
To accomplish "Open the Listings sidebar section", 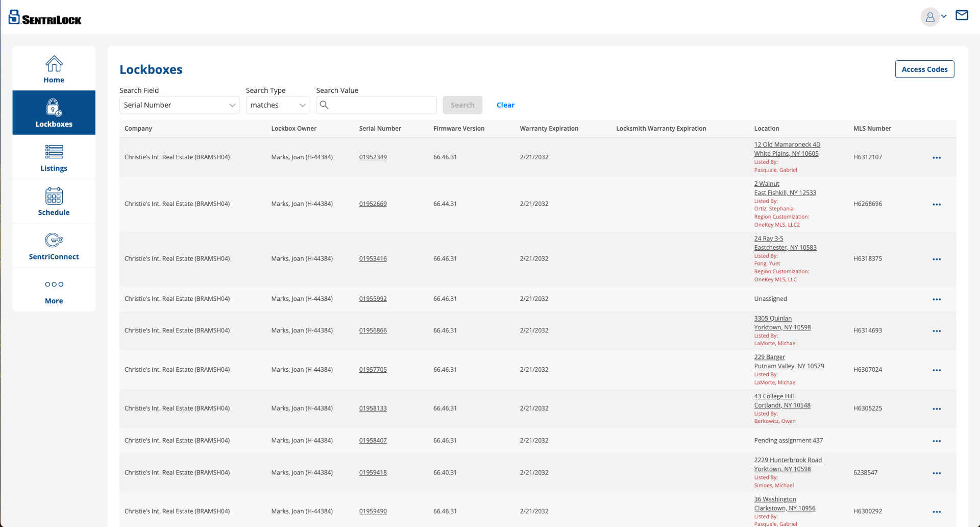I will (x=54, y=157).
